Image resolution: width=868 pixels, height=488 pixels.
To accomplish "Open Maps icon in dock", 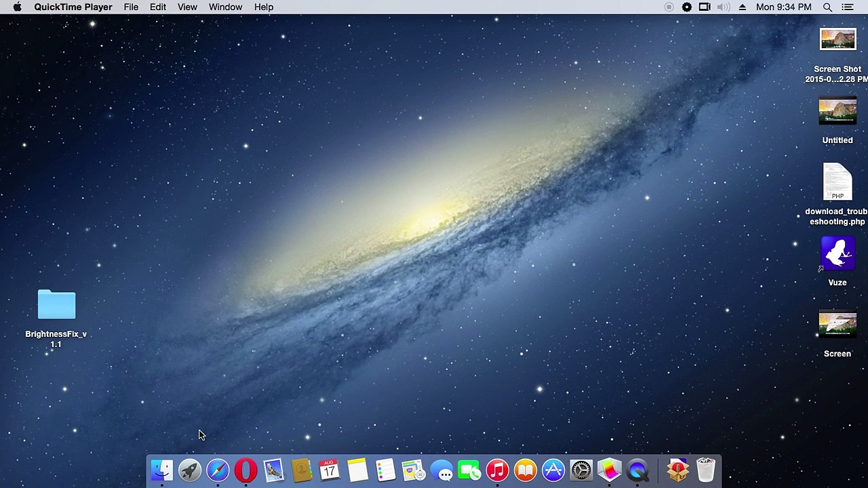I will 413,470.
